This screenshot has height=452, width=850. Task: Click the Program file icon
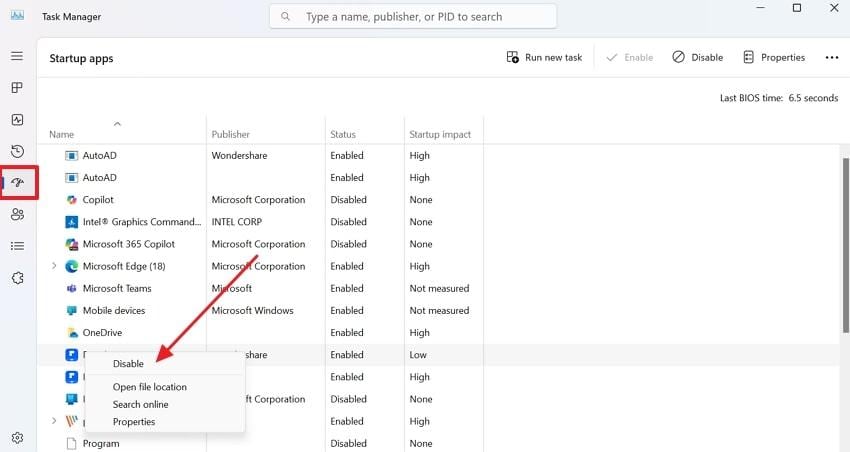[x=71, y=443]
